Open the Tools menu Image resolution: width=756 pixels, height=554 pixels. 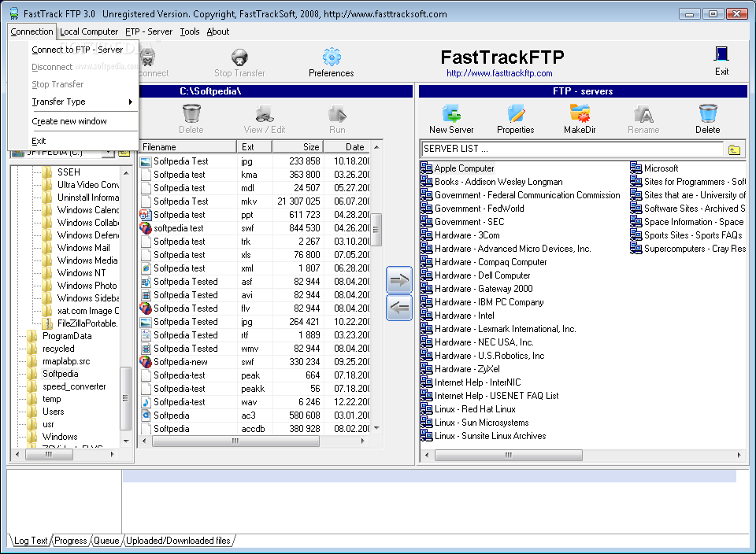pyautogui.click(x=190, y=31)
